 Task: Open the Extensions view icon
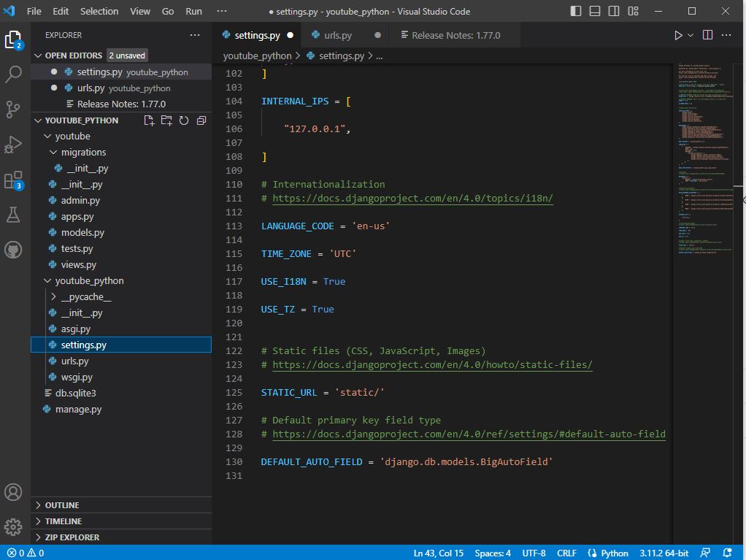click(x=13, y=180)
